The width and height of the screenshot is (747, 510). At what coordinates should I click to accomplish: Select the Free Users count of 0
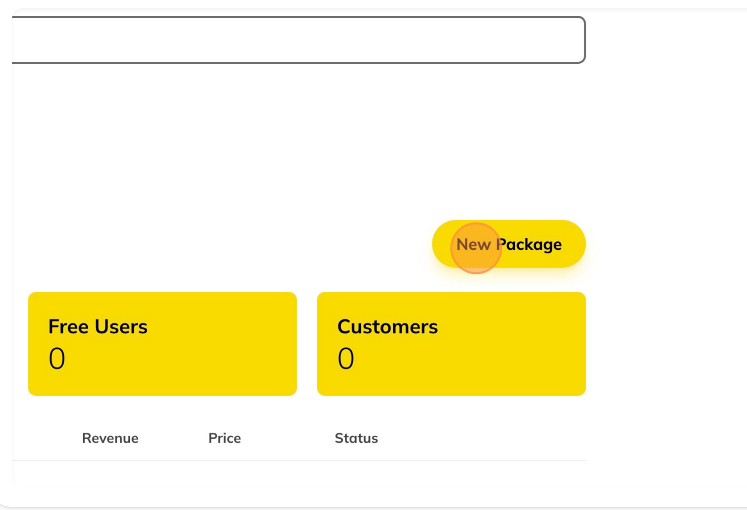tap(57, 359)
